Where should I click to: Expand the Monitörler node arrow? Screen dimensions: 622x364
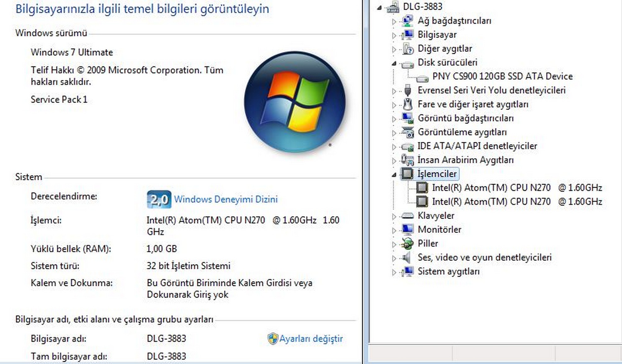pyautogui.click(x=394, y=230)
